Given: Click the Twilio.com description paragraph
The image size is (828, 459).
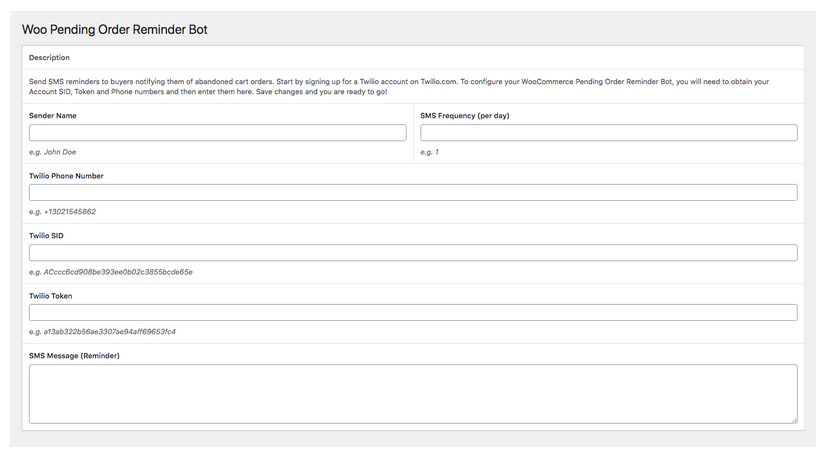Looking at the screenshot, I should [x=399, y=87].
